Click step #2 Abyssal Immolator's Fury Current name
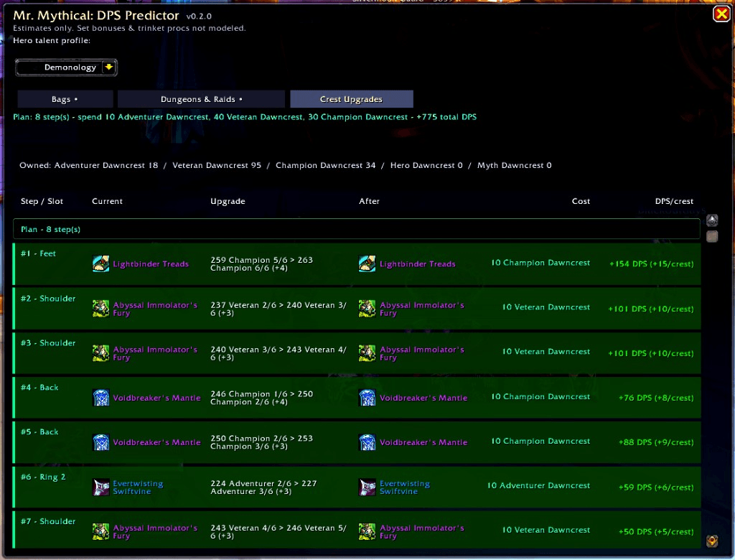This screenshot has width=735, height=560. 155,309
